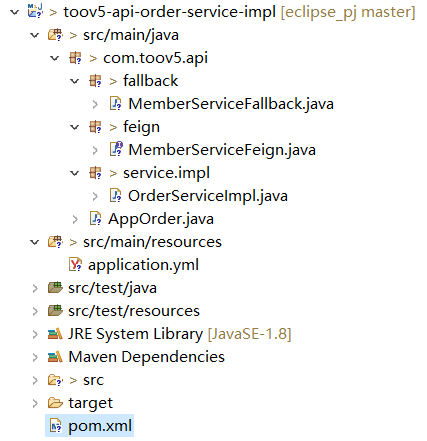Collapse the feign package node
This screenshot has width=427, height=441.
click(75, 127)
